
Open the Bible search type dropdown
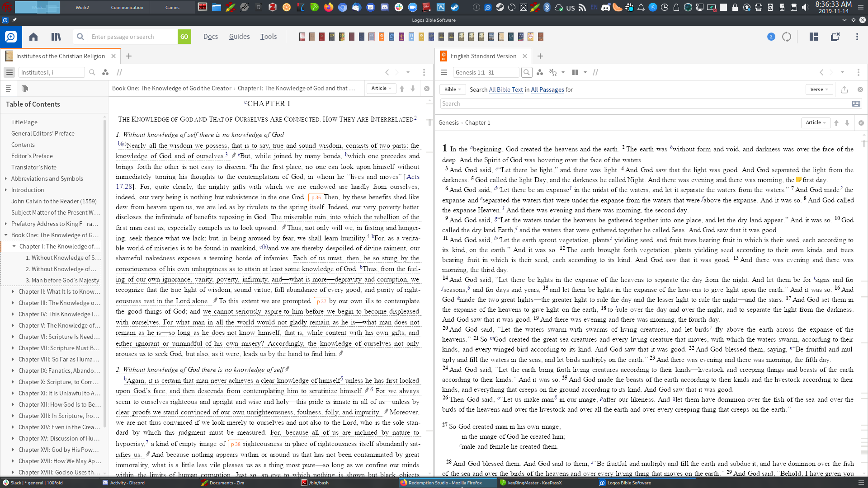click(x=453, y=89)
